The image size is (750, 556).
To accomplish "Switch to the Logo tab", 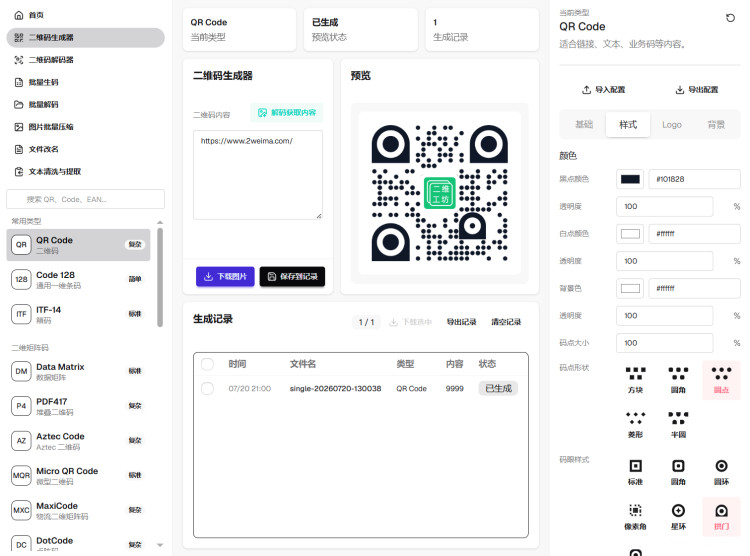I will point(672,125).
